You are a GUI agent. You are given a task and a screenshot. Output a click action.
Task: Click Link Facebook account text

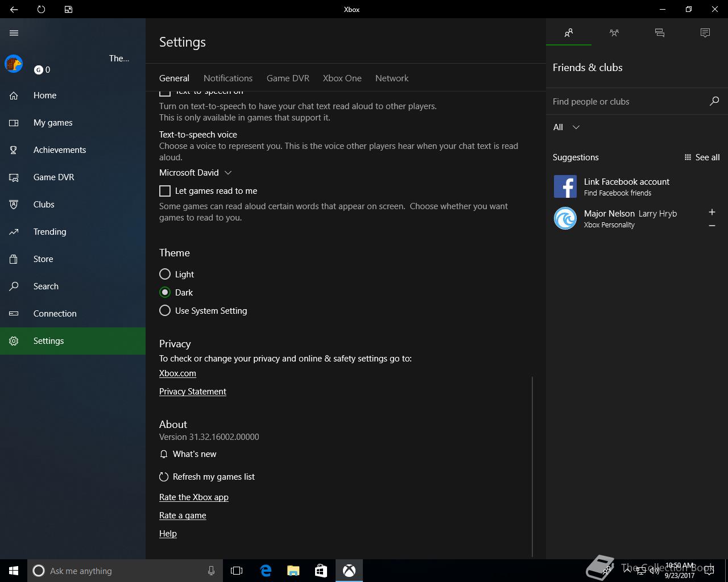[x=627, y=182]
